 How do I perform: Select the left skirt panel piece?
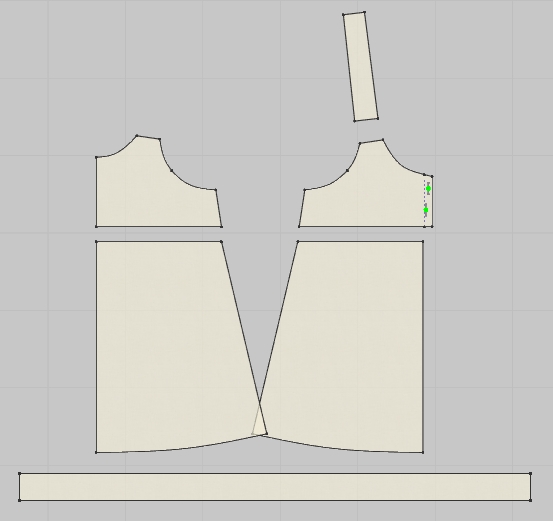169,346
